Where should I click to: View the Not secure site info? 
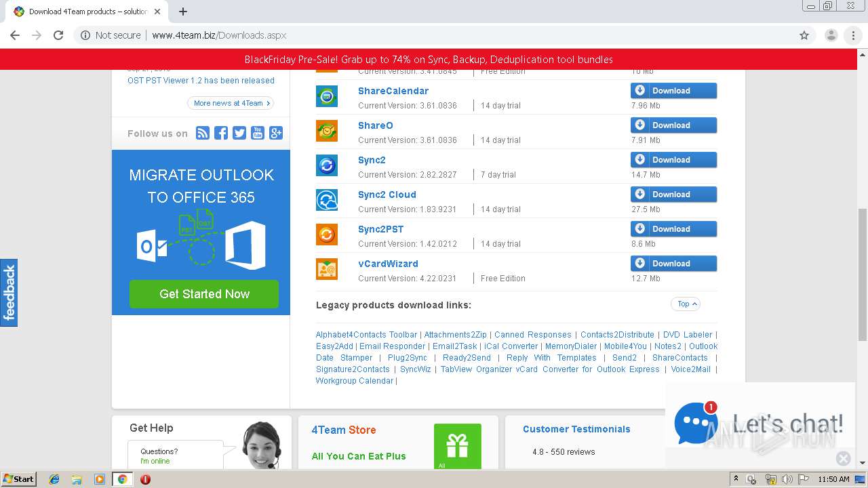111,35
